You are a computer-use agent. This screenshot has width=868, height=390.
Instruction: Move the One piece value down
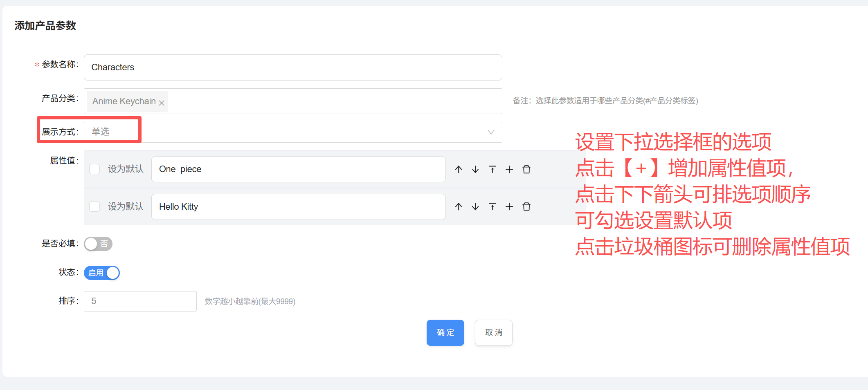click(475, 169)
